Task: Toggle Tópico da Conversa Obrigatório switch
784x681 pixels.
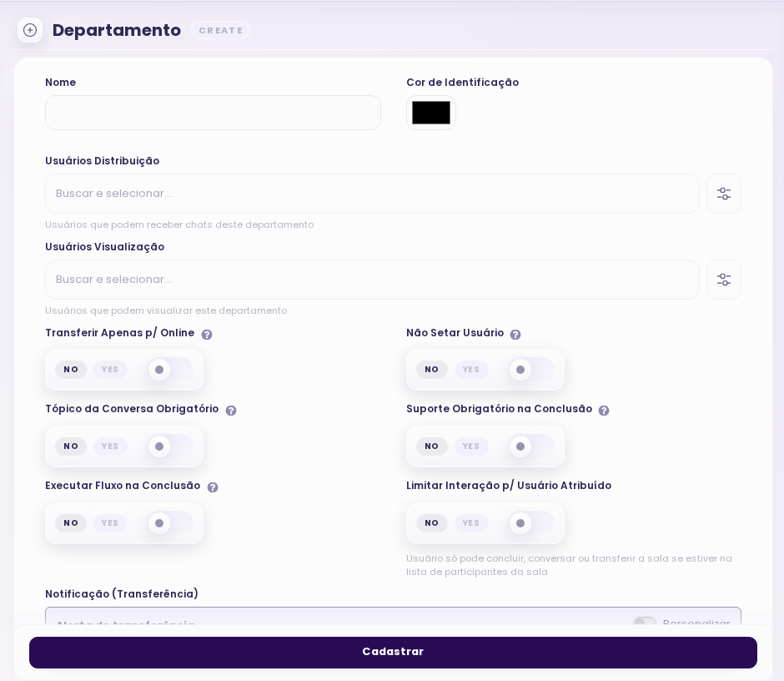Action: click(x=170, y=446)
